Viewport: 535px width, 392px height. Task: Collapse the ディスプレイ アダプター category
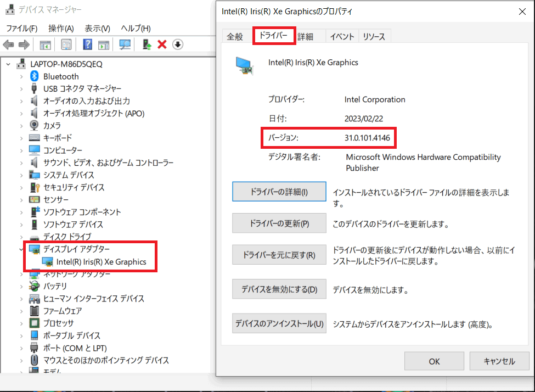click(x=21, y=249)
